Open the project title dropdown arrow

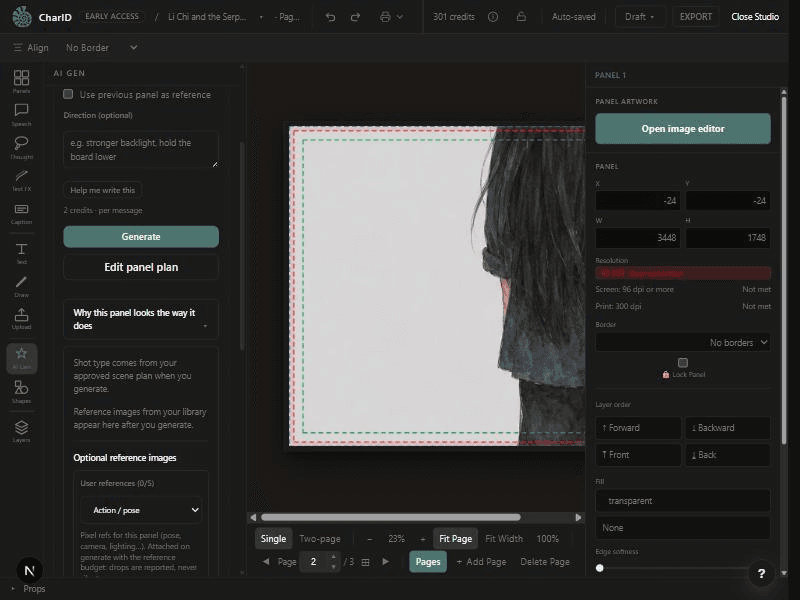(261, 17)
